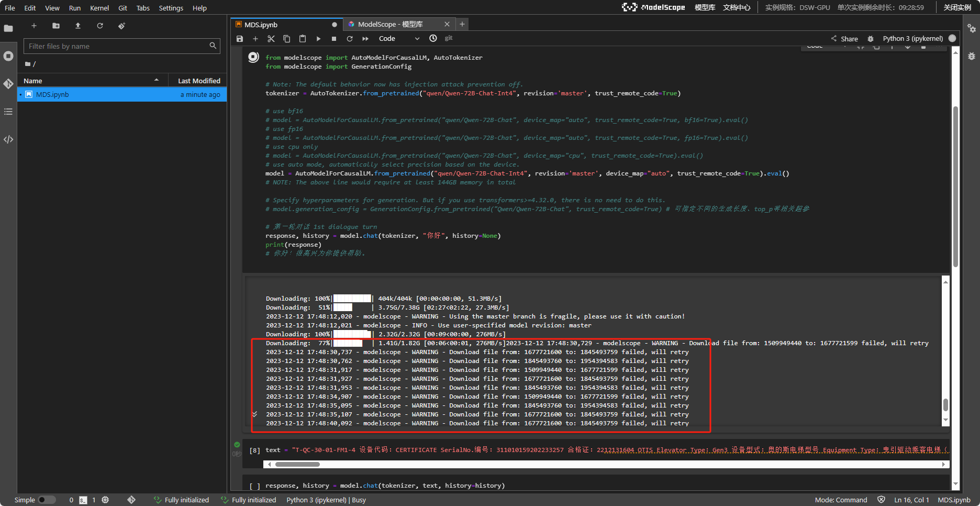Restart the kernel
Viewport: 980px width, 506px height.
(x=350, y=39)
